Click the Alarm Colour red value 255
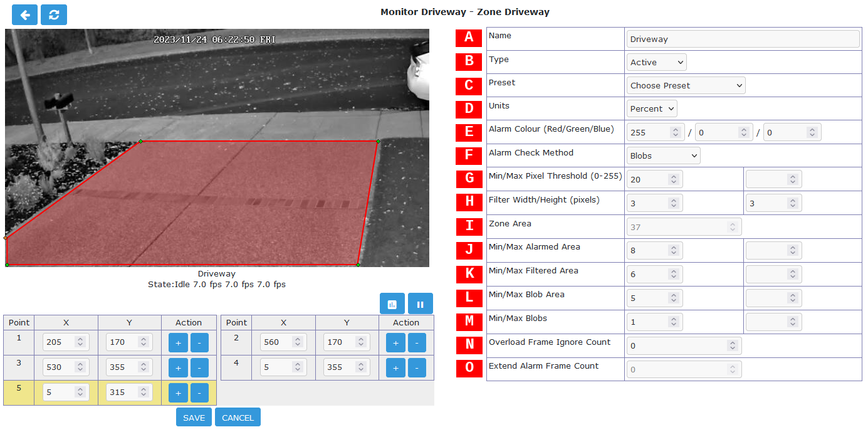Screen dimensions: 868x437 click(x=655, y=132)
